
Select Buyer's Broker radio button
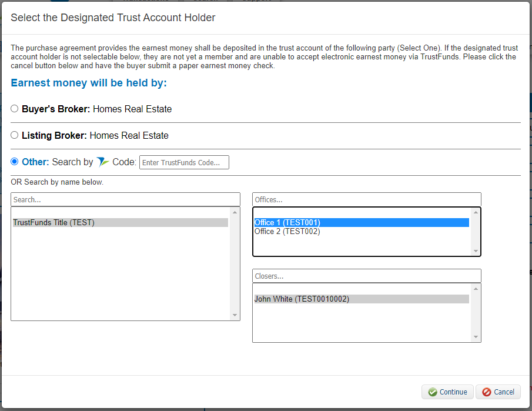[x=14, y=109]
